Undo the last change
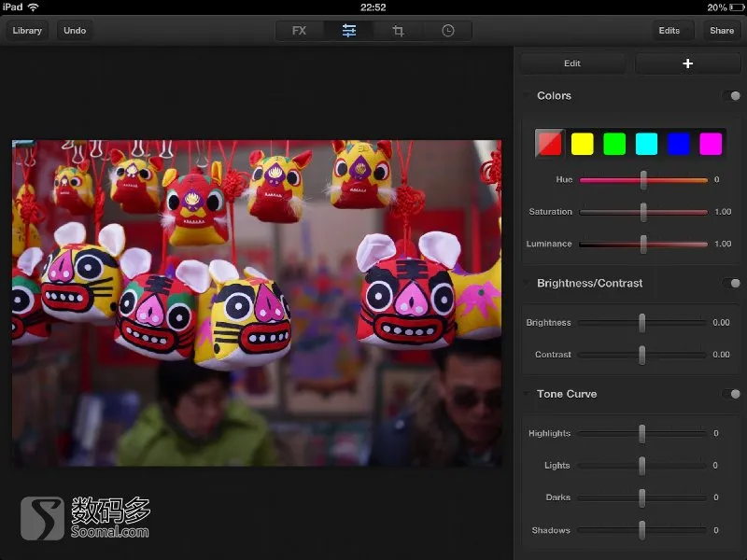 [75, 31]
